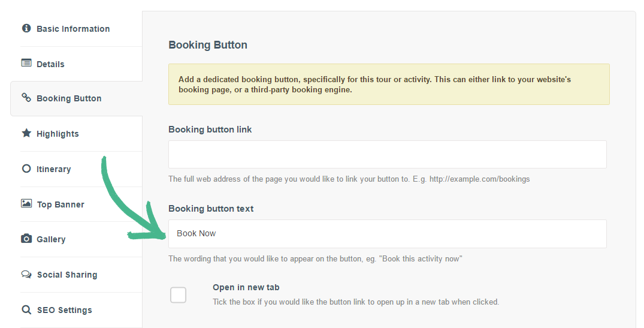Select the Gallery text in the sidebar

[x=51, y=239]
